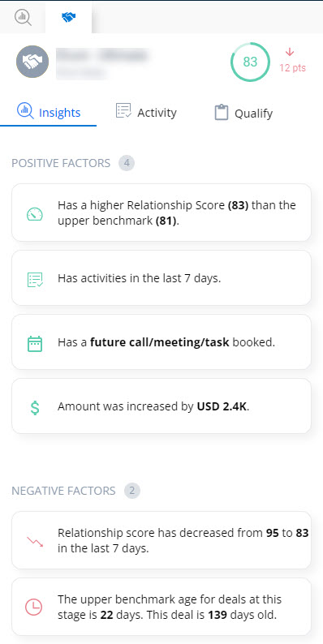The height and width of the screenshot is (644, 323).
Task: Click the red down arrow above 12 pts
Action: point(290,52)
